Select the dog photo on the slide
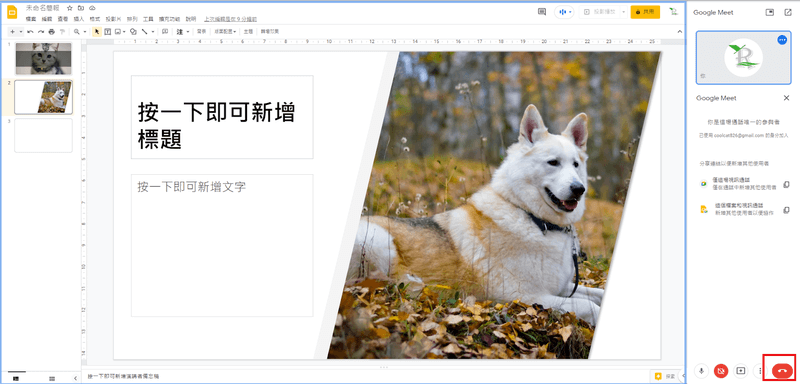This screenshot has height=384, width=800. (x=494, y=205)
